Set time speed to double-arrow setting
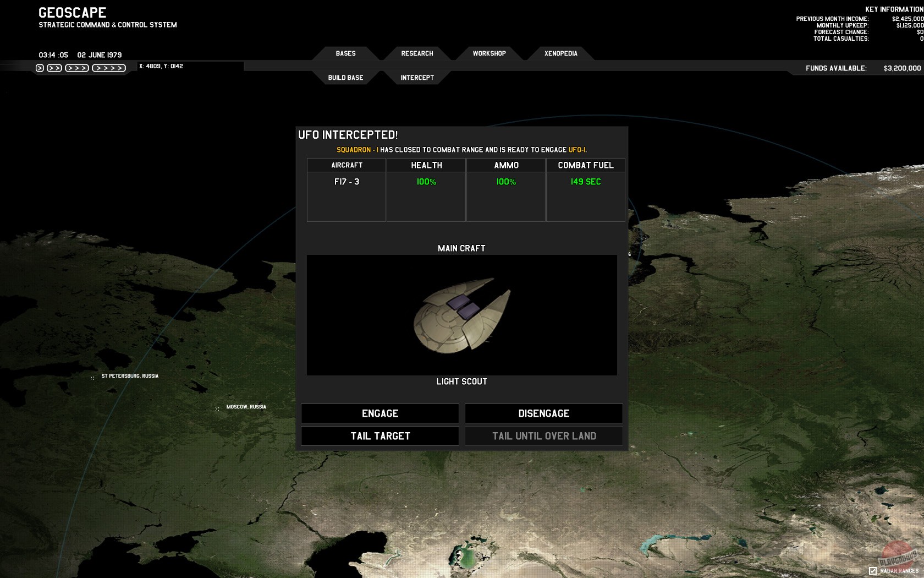 [54, 68]
